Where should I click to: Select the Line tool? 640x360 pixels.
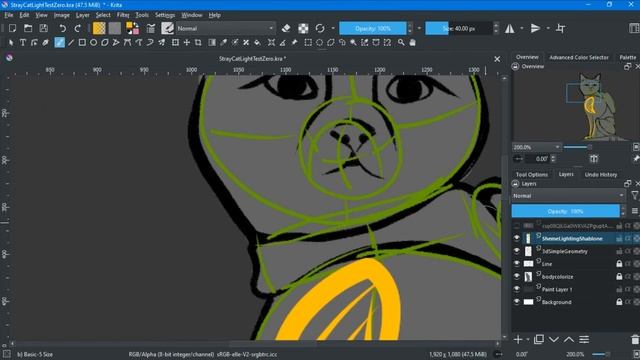pos(71,42)
